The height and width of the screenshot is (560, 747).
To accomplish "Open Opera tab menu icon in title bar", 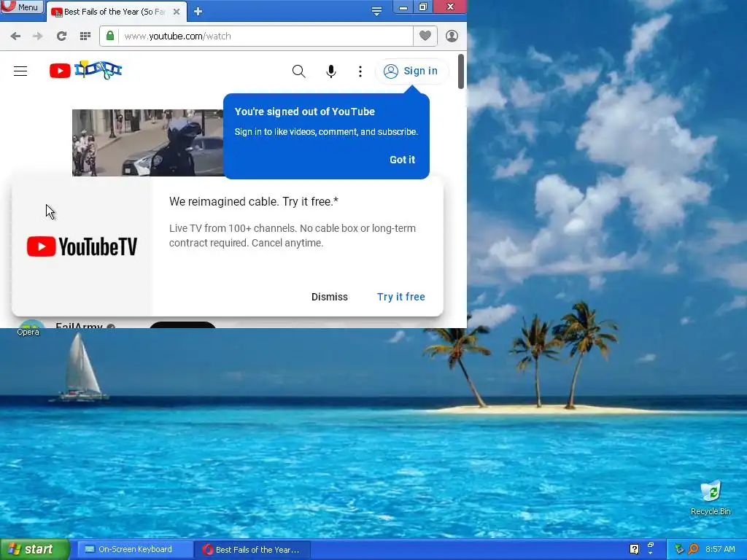I will pos(376,12).
